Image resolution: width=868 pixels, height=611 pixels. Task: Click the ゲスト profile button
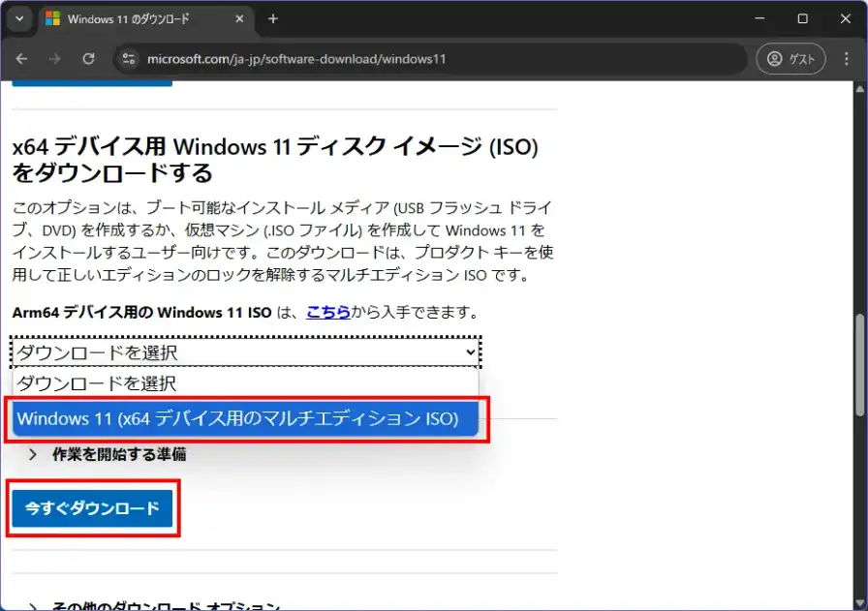[790, 59]
